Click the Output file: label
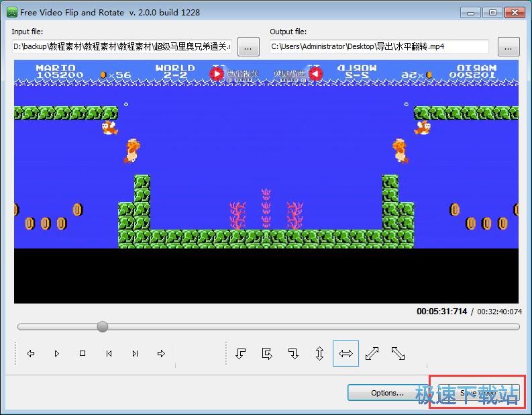Screen dimensions: 532x415 [288, 32]
